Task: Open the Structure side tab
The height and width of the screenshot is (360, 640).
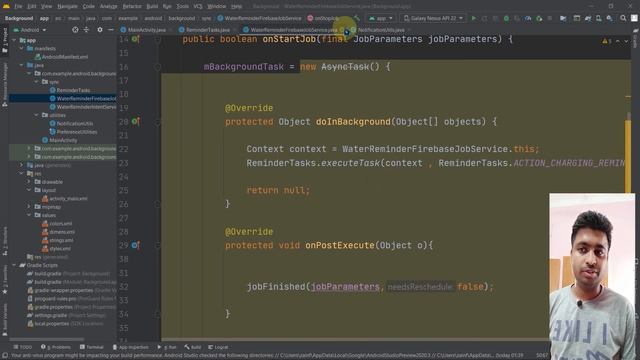Action: tap(5, 241)
